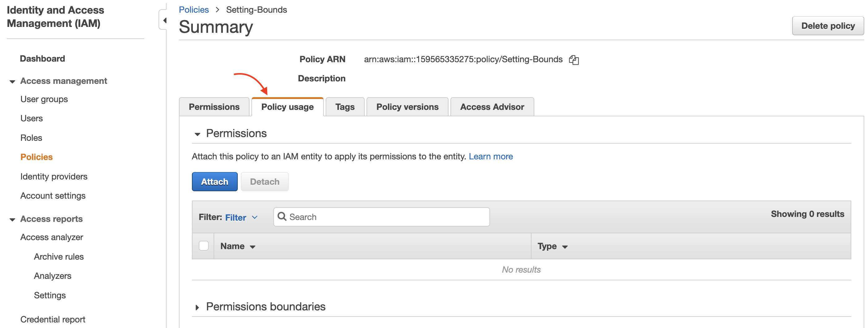The image size is (868, 328).
Task: Open the Learn more link
Action: pos(491,156)
